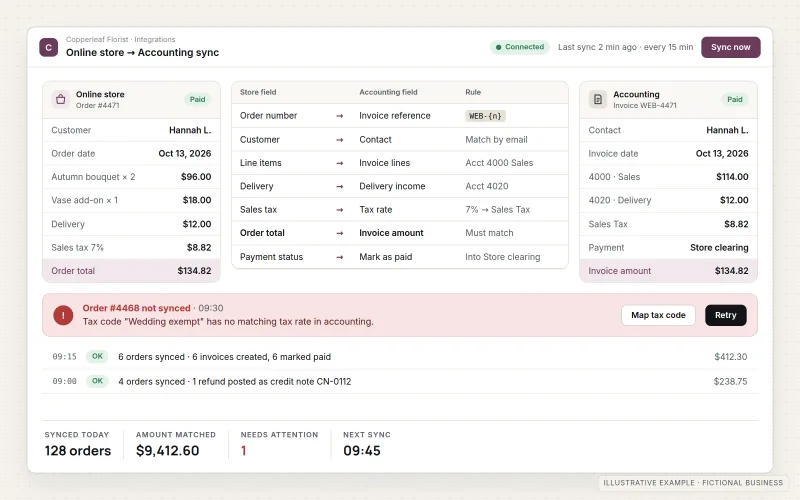This screenshot has width=800, height=500.
Task: Click the "Vase add-on × 1" line item
Action: (x=85, y=201)
